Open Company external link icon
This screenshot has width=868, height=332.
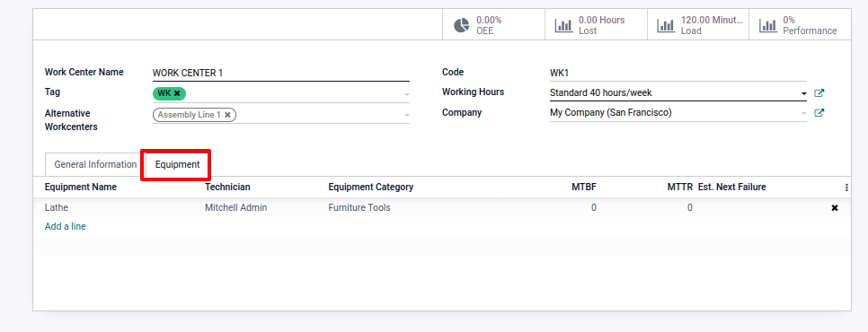point(819,113)
